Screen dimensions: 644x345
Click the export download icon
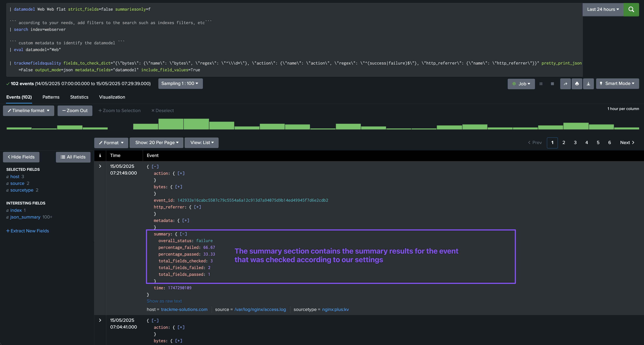point(588,84)
